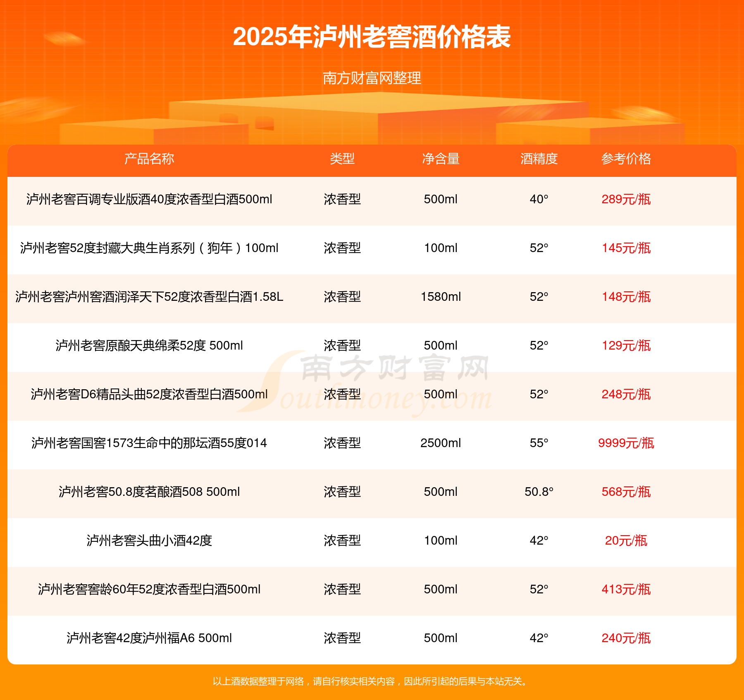Image resolution: width=744 pixels, height=700 pixels.
Task: Select '浓香型' type in 封藏大典生肖系列 row
Action: [342, 248]
